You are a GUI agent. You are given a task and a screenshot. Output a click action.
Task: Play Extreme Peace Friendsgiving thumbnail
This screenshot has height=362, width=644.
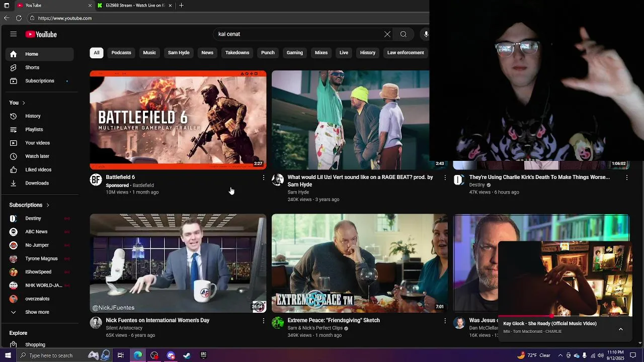(360, 263)
